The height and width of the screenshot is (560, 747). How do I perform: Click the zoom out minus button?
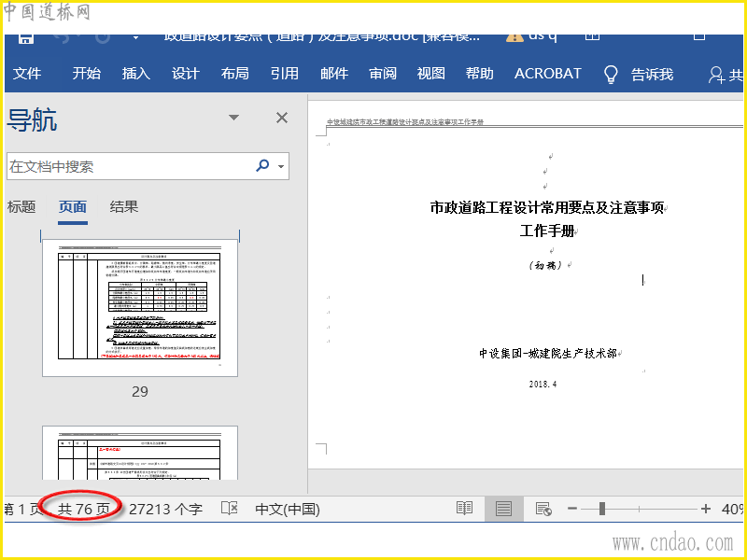click(x=572, y=509)
